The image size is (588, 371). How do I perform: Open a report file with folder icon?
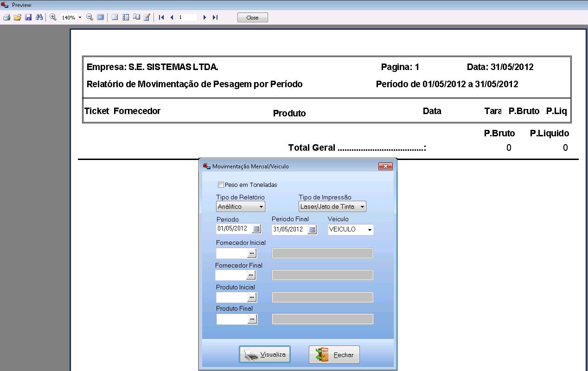point(17,17)
